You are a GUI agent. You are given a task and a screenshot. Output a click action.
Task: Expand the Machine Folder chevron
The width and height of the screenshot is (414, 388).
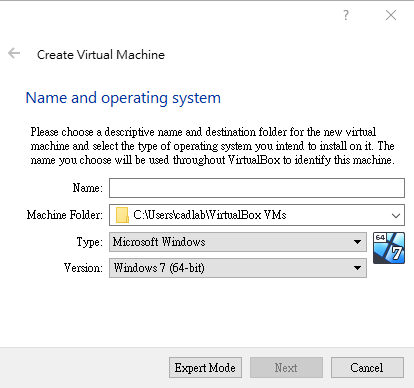[x=396, y=216]
